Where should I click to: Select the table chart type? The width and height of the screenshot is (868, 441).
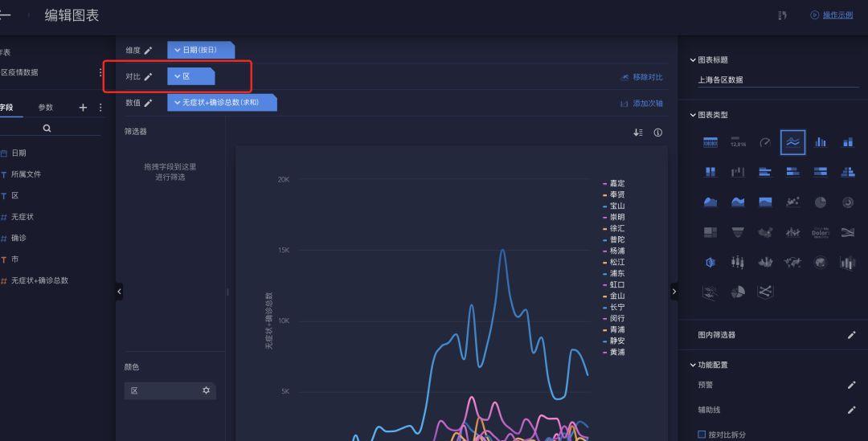tap(710, 143)
